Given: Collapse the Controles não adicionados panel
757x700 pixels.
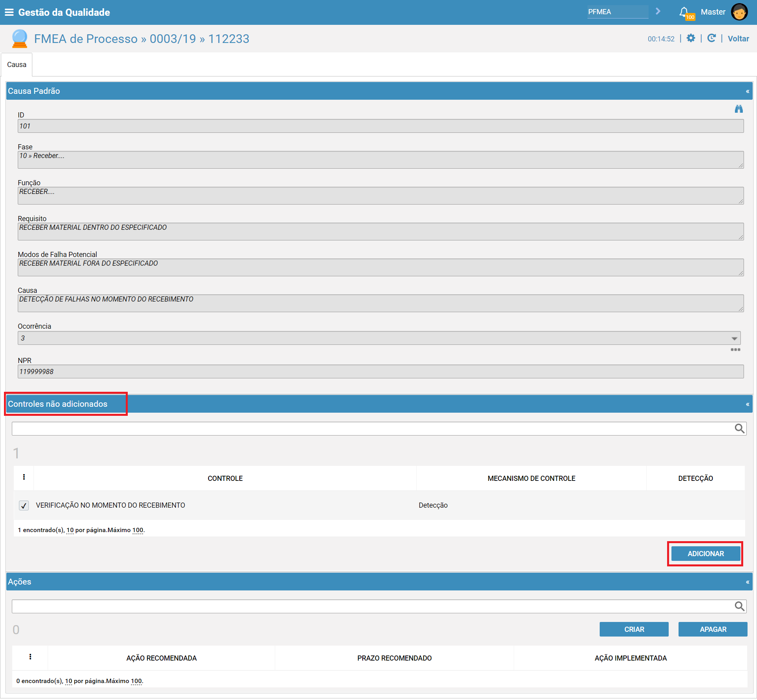Looking at the screenshot, I should 747,404.
